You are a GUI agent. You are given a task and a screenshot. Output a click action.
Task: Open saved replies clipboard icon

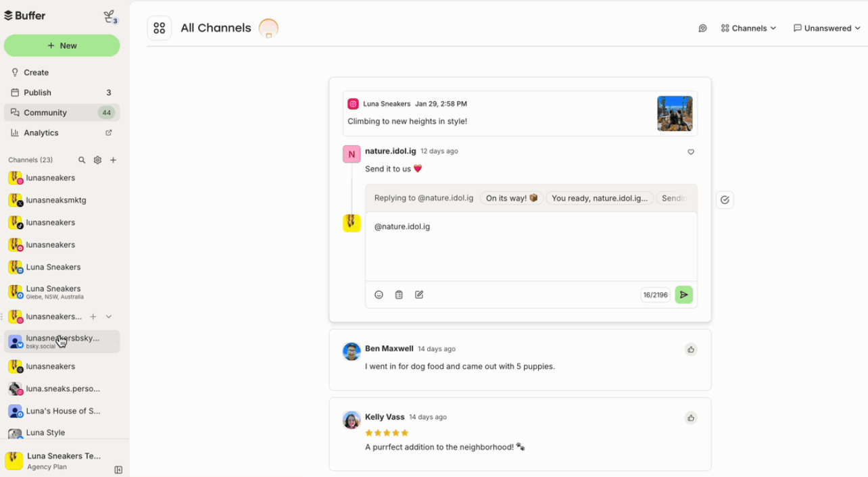[399, 295]
